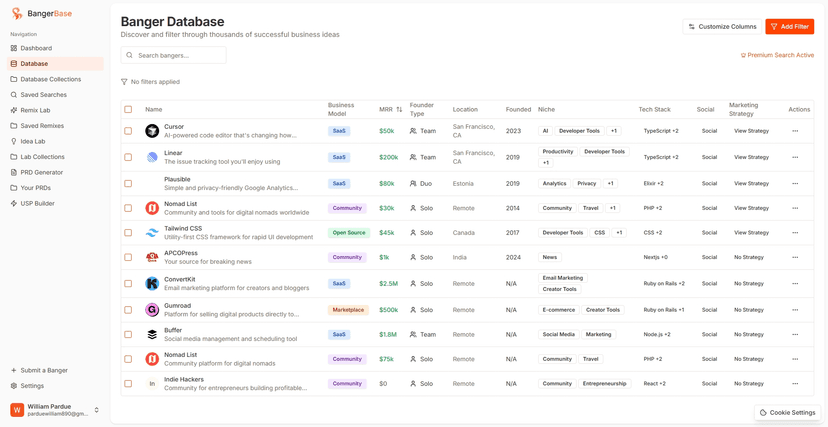Click the MRR sort arrows icon
The height and width of the screenshot is (427, 828).
pos(399,109)
